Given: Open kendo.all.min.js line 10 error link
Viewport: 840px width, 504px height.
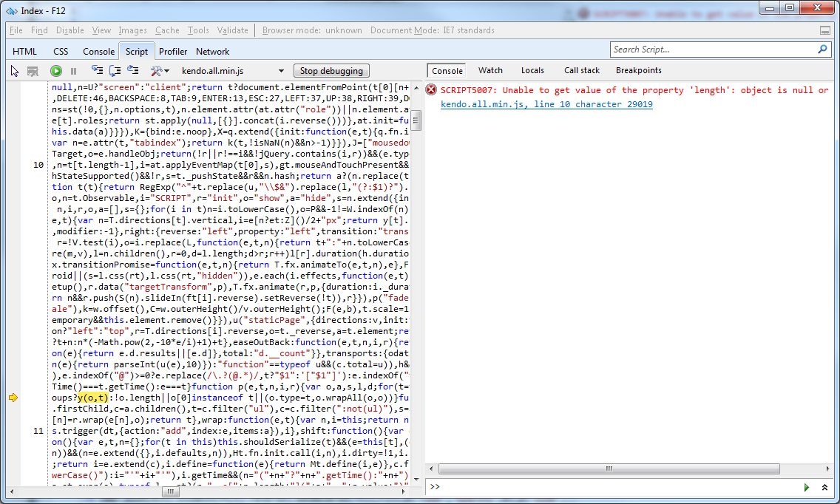Looking at the screenshot, I should point(546,104).
